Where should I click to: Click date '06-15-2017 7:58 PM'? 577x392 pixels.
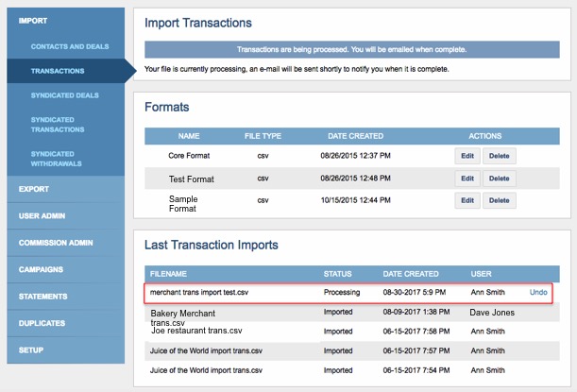[x=416, y=332]
